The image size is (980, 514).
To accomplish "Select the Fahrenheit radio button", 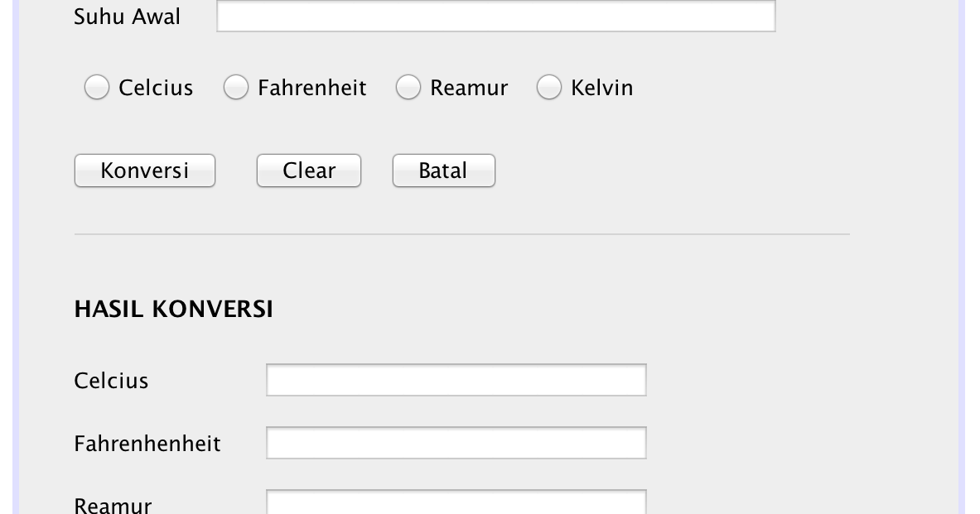I will (236, 87).
